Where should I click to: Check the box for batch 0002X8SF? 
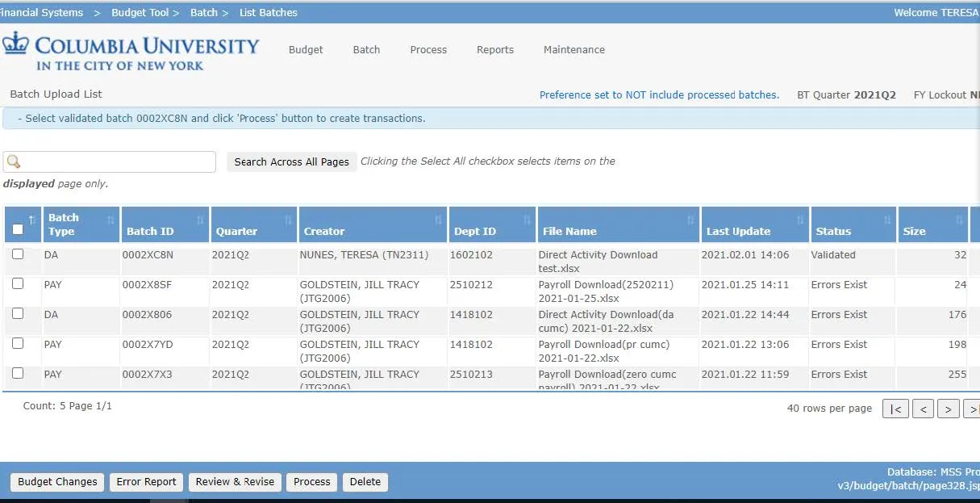pyautogui.click(x=18, y=284)
